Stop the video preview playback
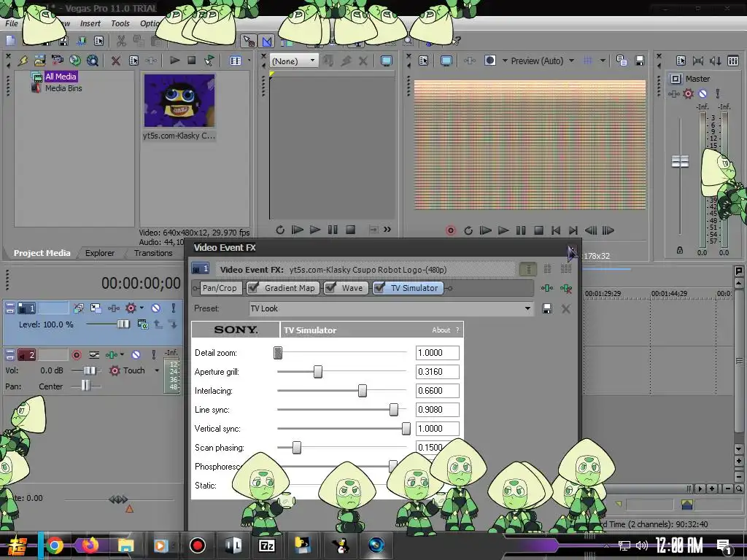The width and height of the screenshot is (747, 560). click(538, 230)
